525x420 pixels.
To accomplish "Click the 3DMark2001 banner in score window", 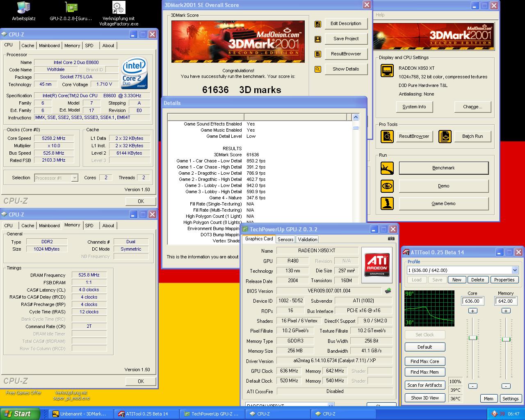I will [x=238, y=41].
